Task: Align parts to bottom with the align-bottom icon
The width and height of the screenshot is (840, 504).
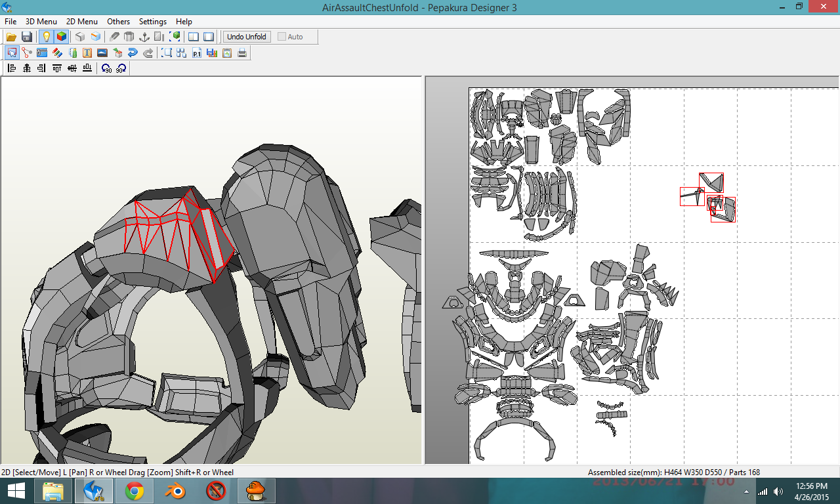Action: pyautogui.click(x=87, y=68)
